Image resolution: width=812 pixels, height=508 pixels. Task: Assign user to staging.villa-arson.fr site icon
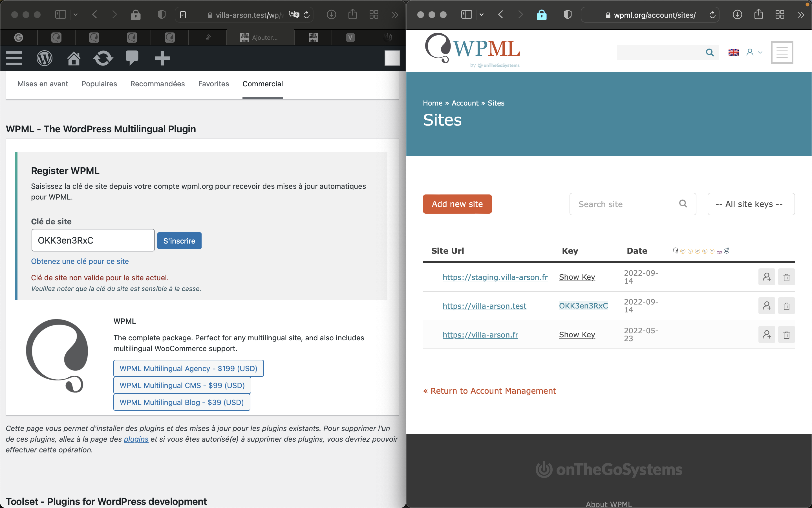pos(767,277)
